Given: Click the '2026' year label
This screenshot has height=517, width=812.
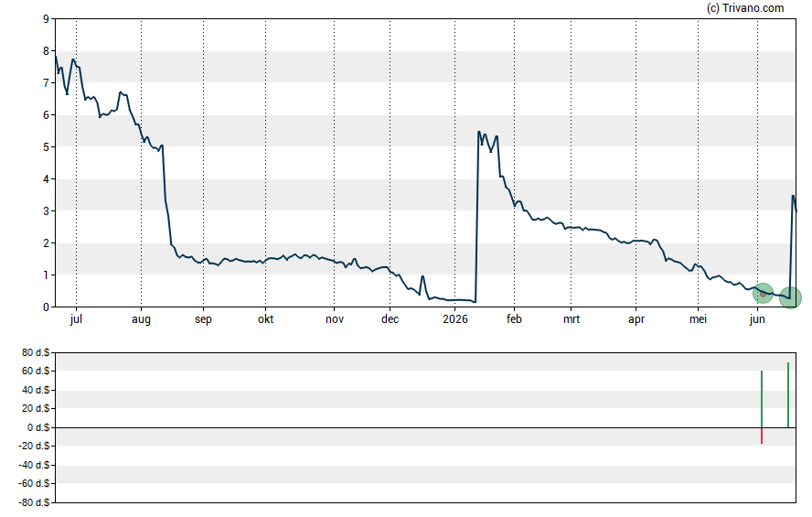Looking at the screenshot, I should coord(455,319).
